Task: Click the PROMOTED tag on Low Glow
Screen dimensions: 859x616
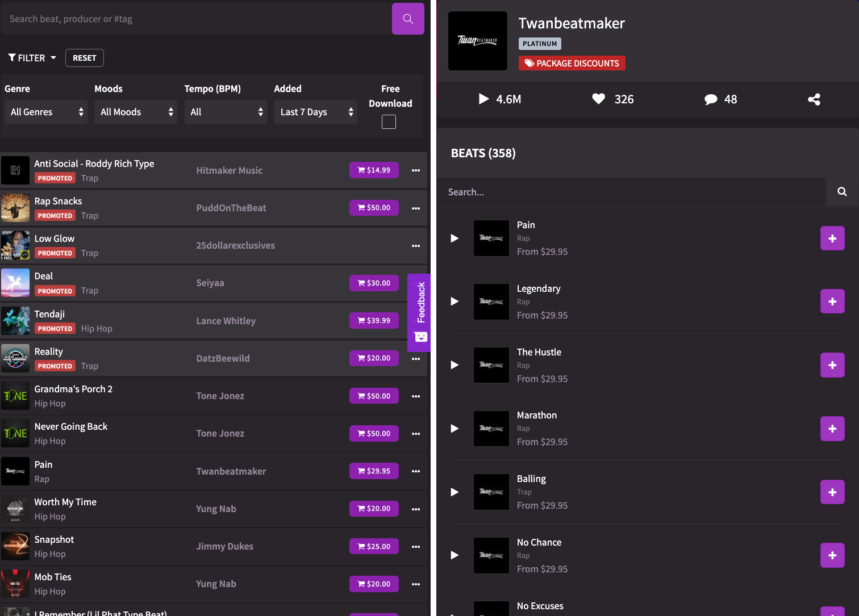Action: 55,253
